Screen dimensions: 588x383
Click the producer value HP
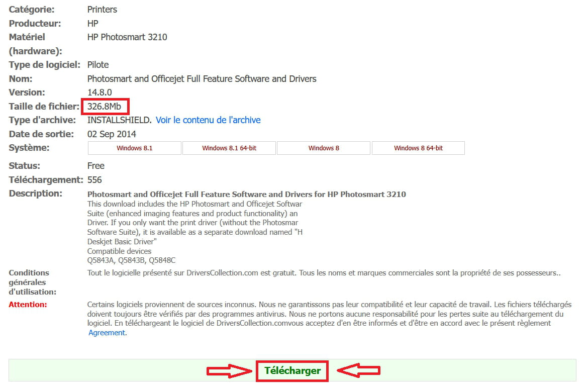pos(92,24)
